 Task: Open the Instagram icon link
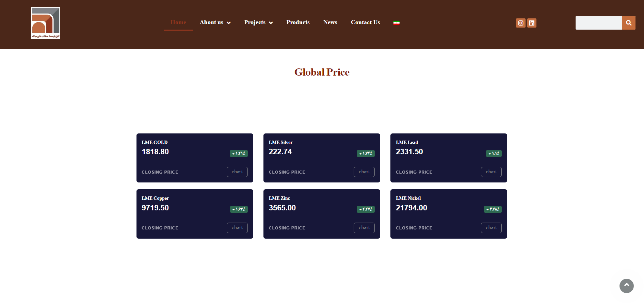[x=520, y=23]
